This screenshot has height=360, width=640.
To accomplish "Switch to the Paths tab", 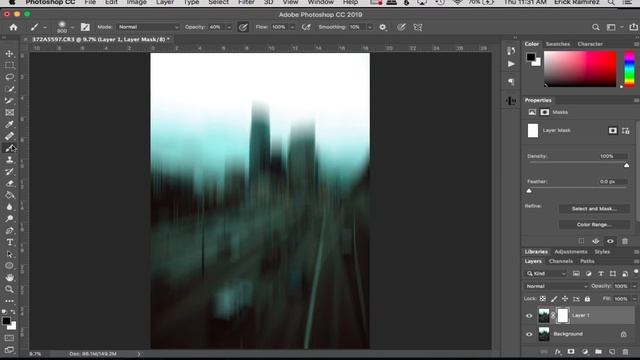I will (x=587, y=261).
